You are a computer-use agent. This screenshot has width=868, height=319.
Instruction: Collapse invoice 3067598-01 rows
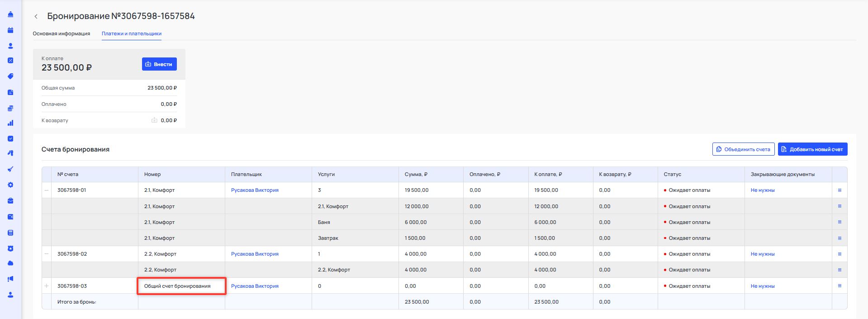[47, 190]
